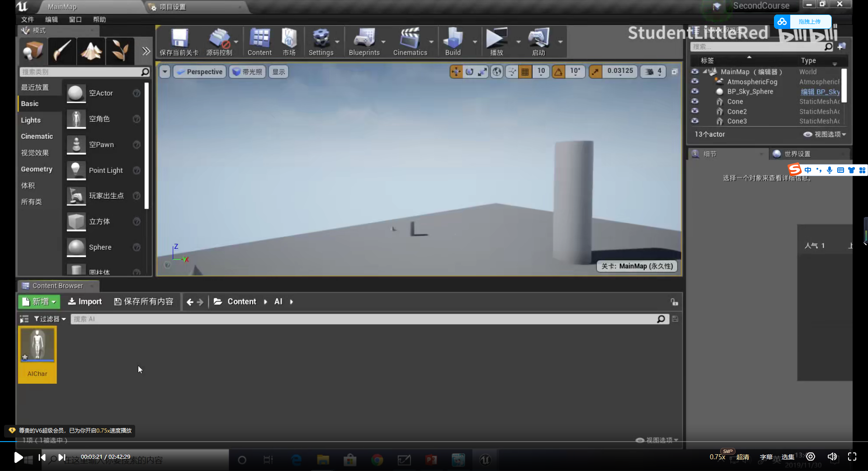Click the camera speed icon

650,71
